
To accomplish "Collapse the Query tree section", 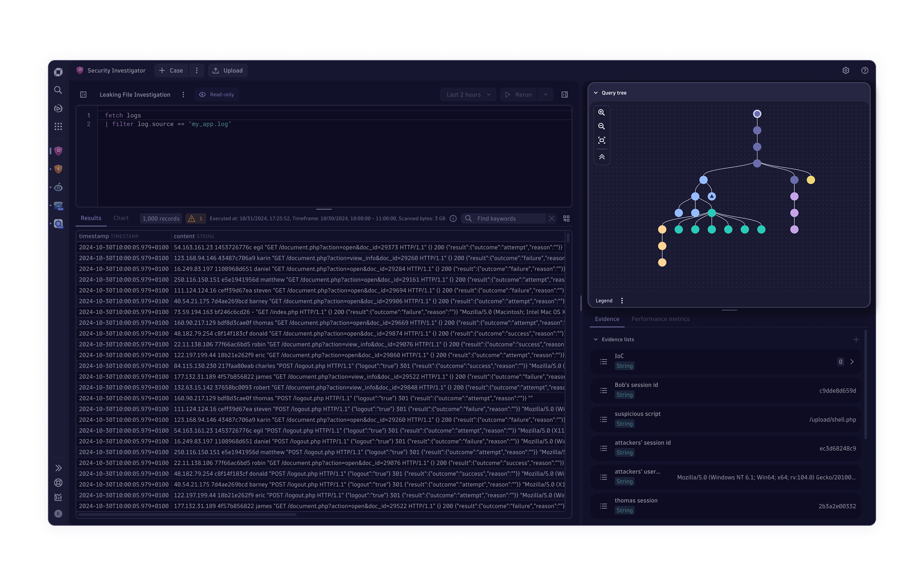I will (596, 93).
